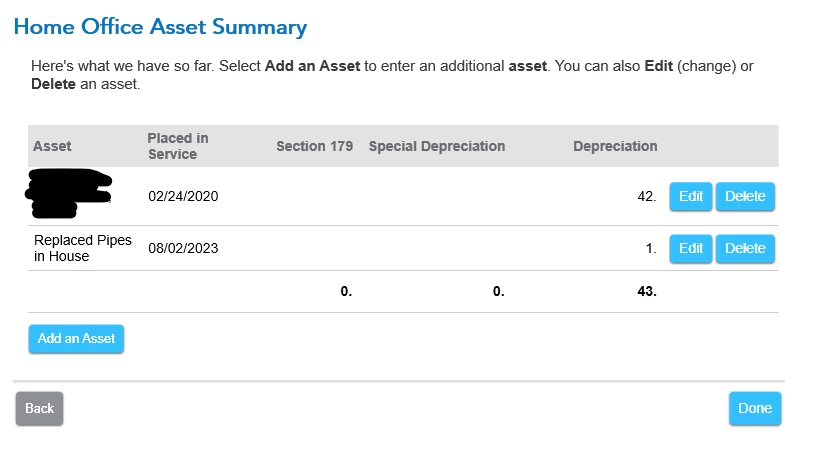
Task: Click the Depreciation column header
Action: pos(615,146)
